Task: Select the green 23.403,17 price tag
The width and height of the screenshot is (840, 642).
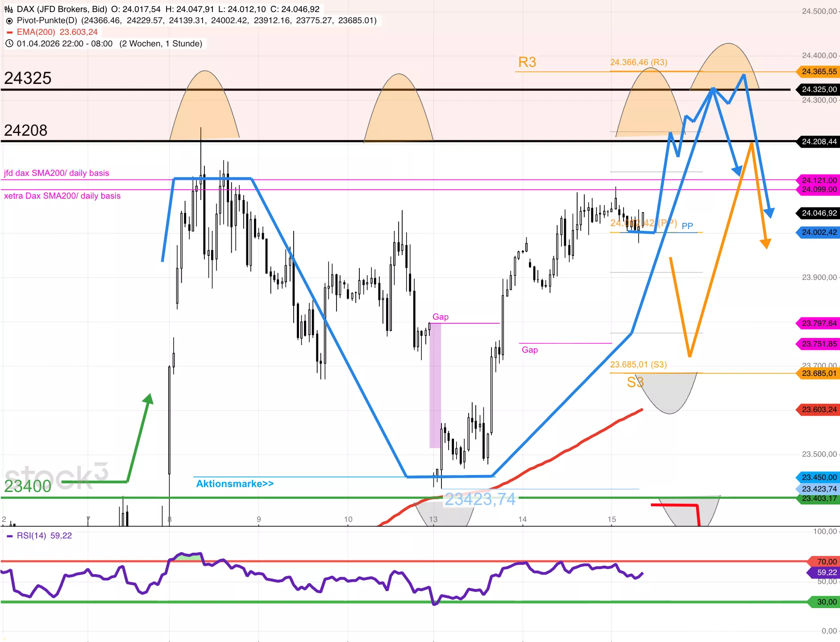Action: click(x=819, y=498)
